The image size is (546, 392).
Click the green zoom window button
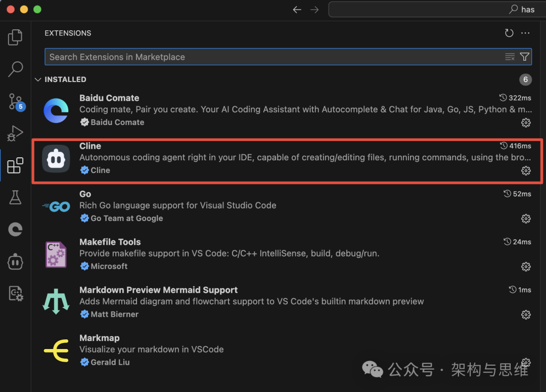point(37,10)
